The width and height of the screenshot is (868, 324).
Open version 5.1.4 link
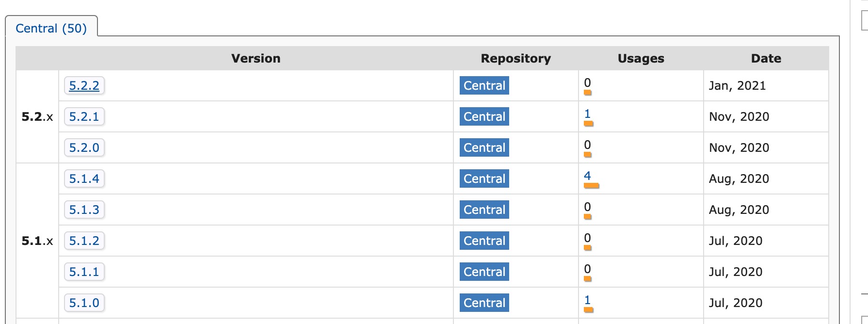(84, 179)
